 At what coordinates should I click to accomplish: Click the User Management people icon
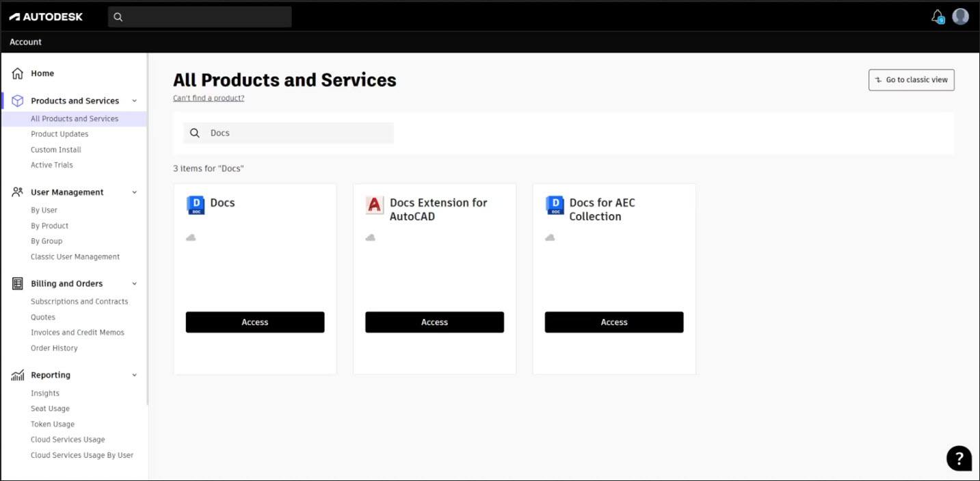pyautogui.click(x=18, y=192)
